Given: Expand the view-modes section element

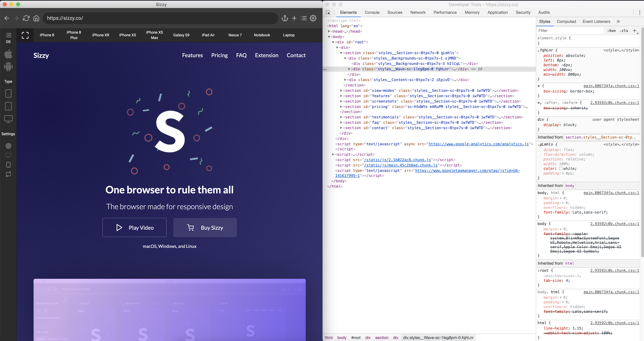Looking at the screenshot, I should (x=341, y=90).
